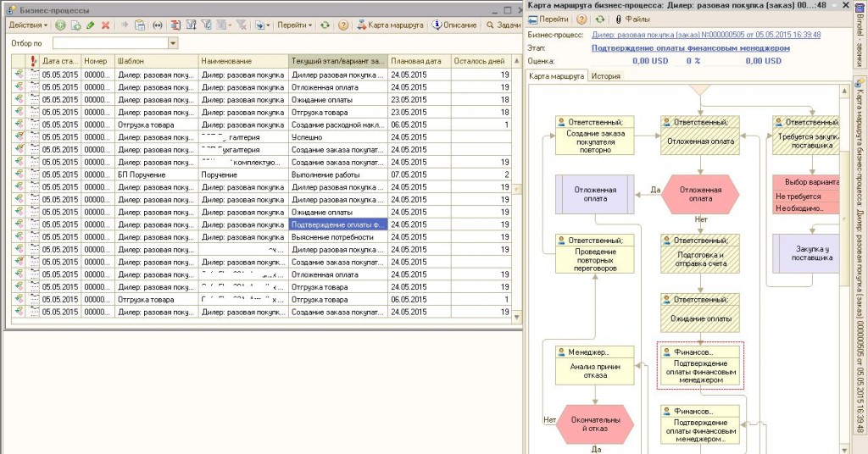Click the Binotel - звонки side tab
The height and width of the screenshot is (454, 868).
[x=860, y=34]
